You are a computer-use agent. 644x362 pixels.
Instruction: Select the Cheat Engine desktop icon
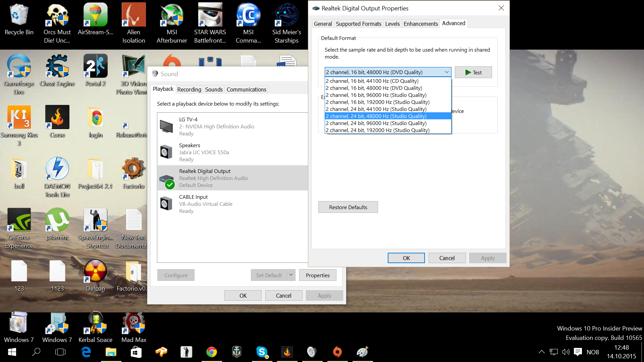tap(57, 70)
